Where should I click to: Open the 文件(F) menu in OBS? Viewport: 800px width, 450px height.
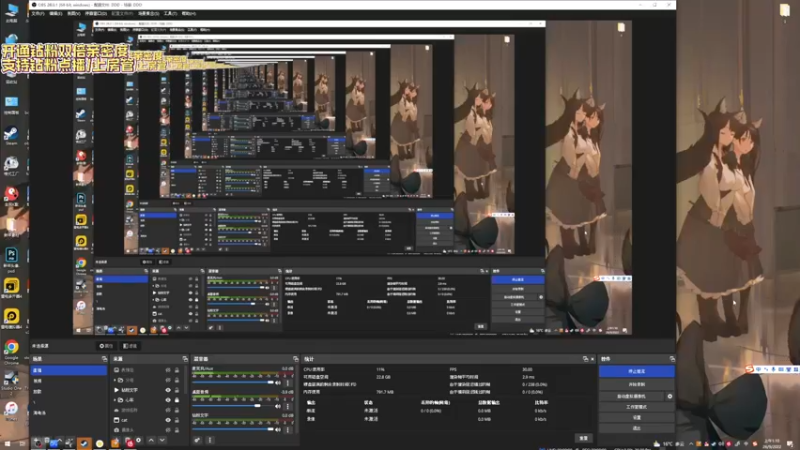38,13
